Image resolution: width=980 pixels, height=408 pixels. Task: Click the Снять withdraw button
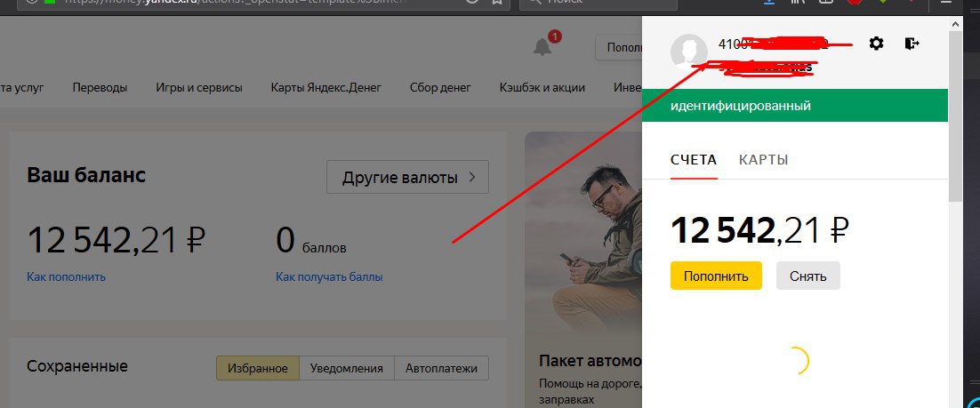point(808,276)
